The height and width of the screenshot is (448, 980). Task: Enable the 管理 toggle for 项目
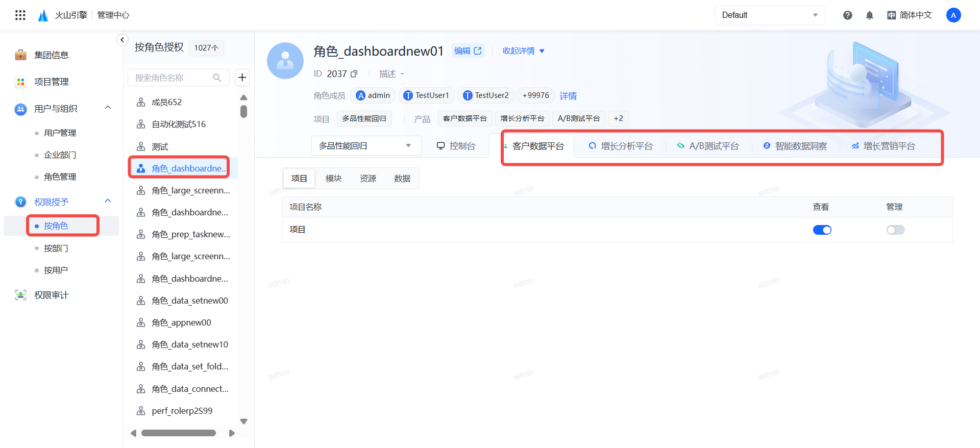click(896, 230)
